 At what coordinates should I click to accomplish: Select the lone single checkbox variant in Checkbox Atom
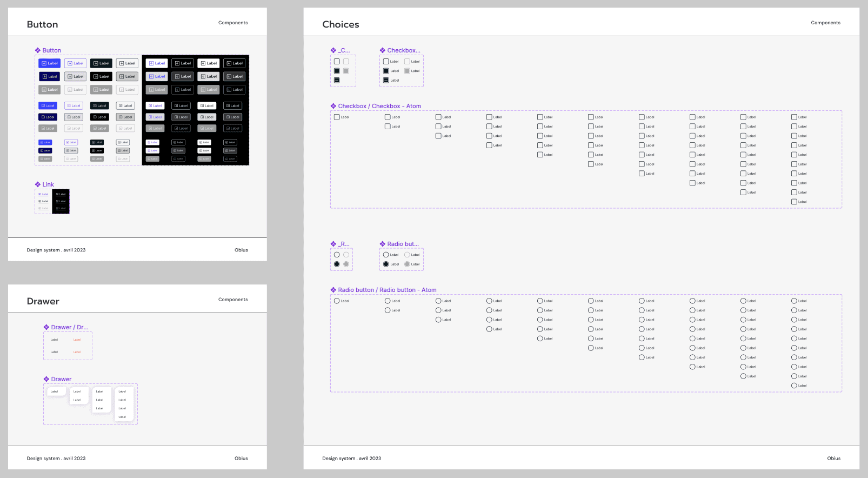[342, 117]
